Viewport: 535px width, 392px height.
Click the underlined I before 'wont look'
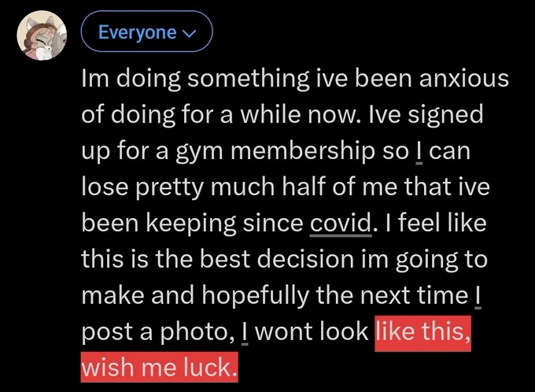[x=245, y=331]
